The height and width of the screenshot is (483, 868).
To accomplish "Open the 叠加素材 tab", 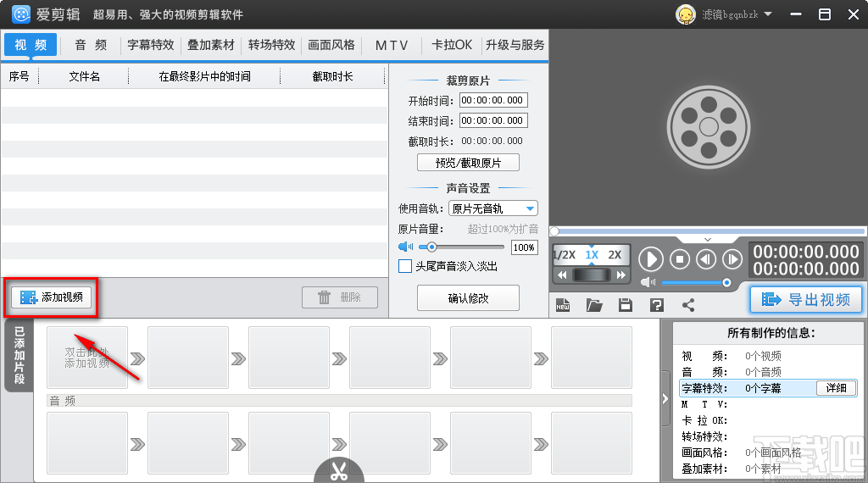I will (211, 45).
